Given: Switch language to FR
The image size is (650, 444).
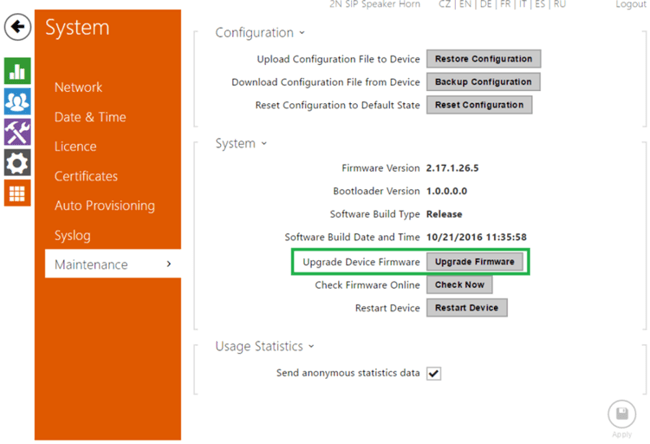Looking at the screenshot, I should pyautogui.click(x=506, y=4).
